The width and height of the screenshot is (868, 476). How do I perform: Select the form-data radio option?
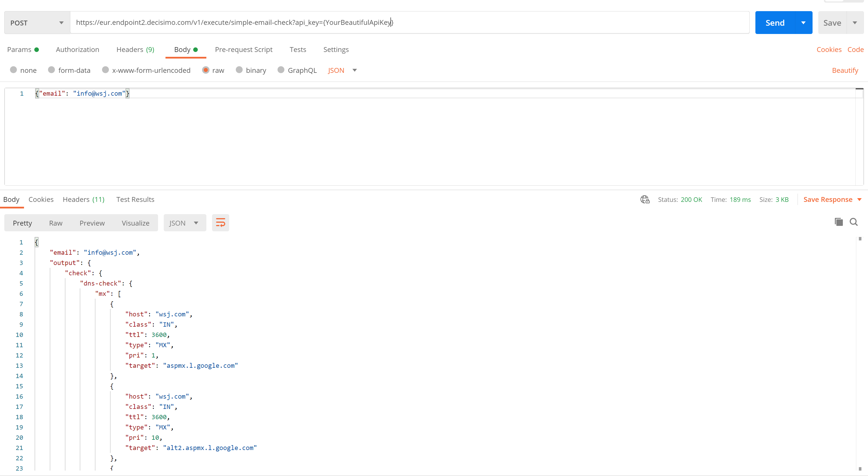51,70
